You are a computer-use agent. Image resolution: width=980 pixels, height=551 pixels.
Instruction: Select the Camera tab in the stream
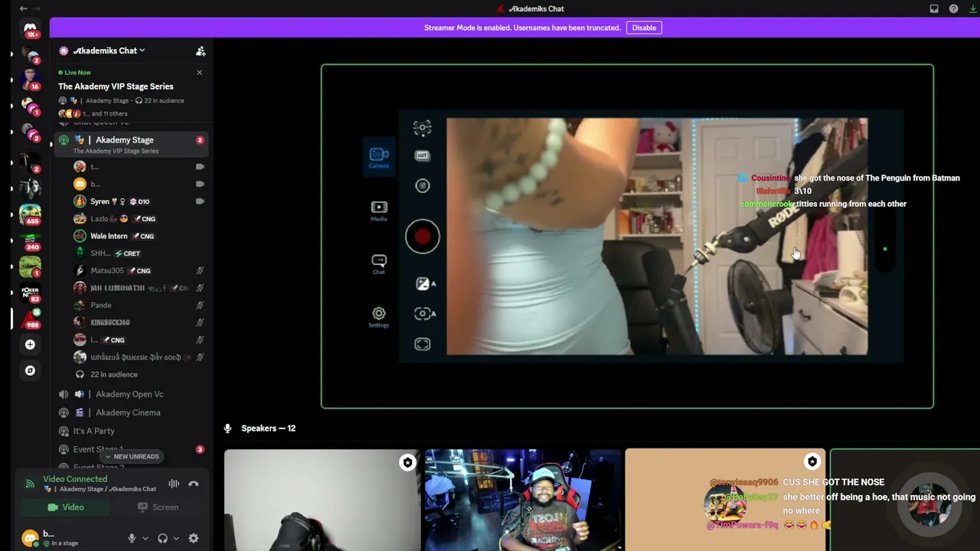(x=379, y=157)
